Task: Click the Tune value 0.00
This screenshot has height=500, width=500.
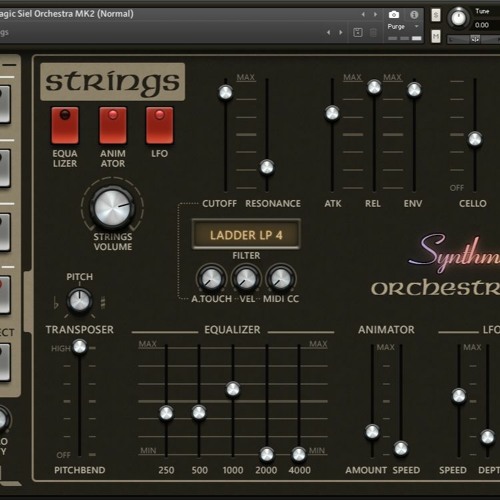Action: tap(482, 25)
